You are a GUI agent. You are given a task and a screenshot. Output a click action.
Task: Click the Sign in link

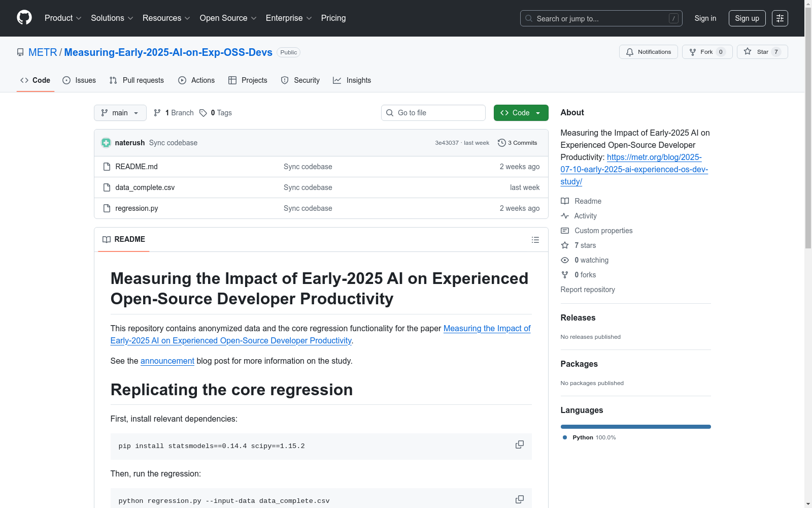point(705,18)
